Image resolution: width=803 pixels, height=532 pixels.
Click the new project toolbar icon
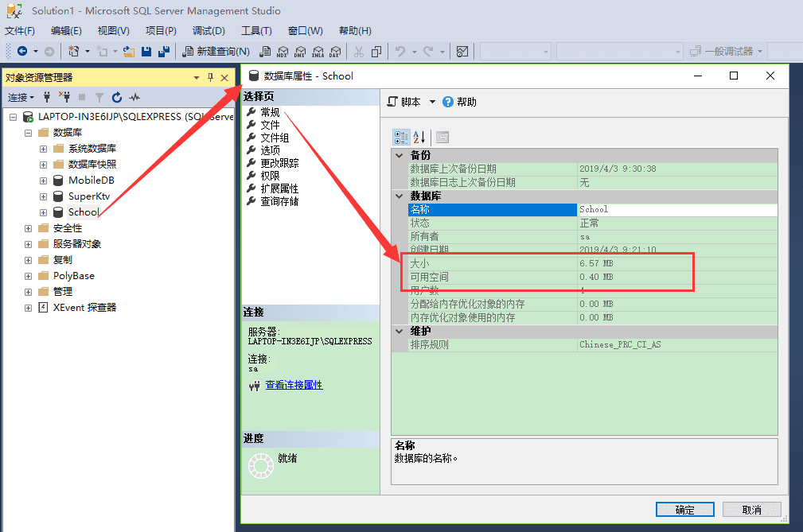[x=74, y=51]
